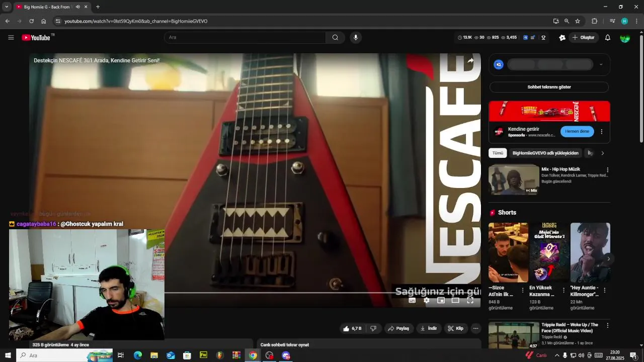Dislike the video
The width and height of the screenshot is (644, 362).
(x=373, y=328)
